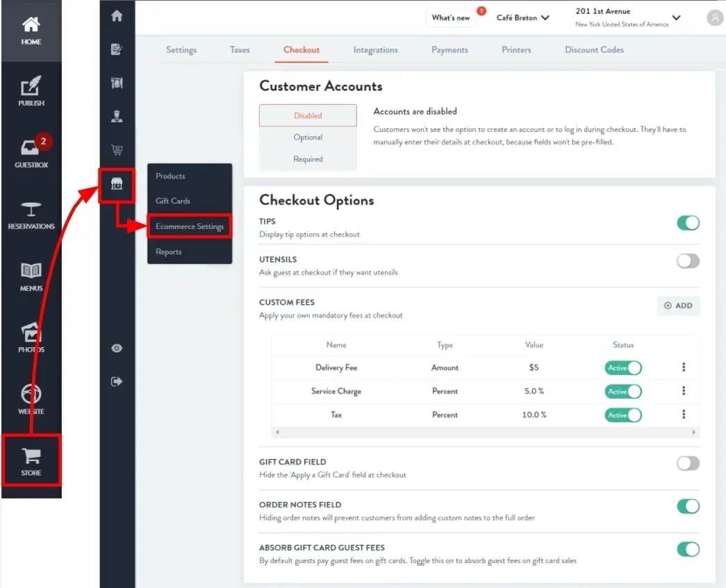Click custom fees table scroll right arrow

(693, 432)
